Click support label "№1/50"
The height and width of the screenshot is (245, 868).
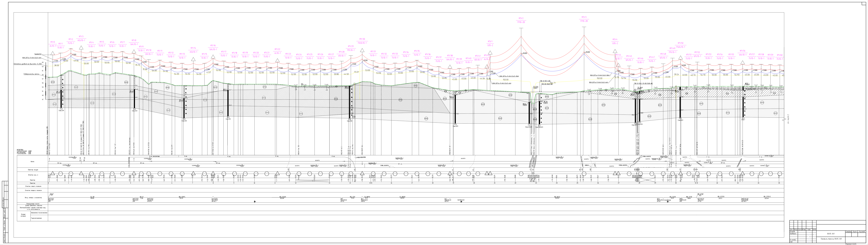tap(681, 43)
